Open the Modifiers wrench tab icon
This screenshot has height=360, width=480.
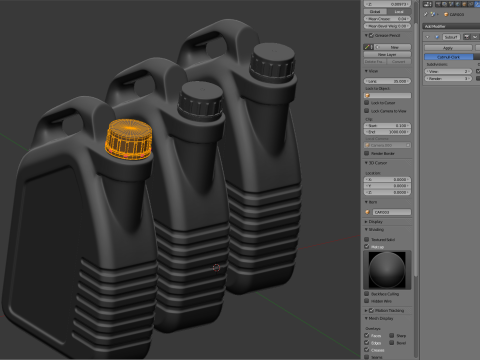478,4
